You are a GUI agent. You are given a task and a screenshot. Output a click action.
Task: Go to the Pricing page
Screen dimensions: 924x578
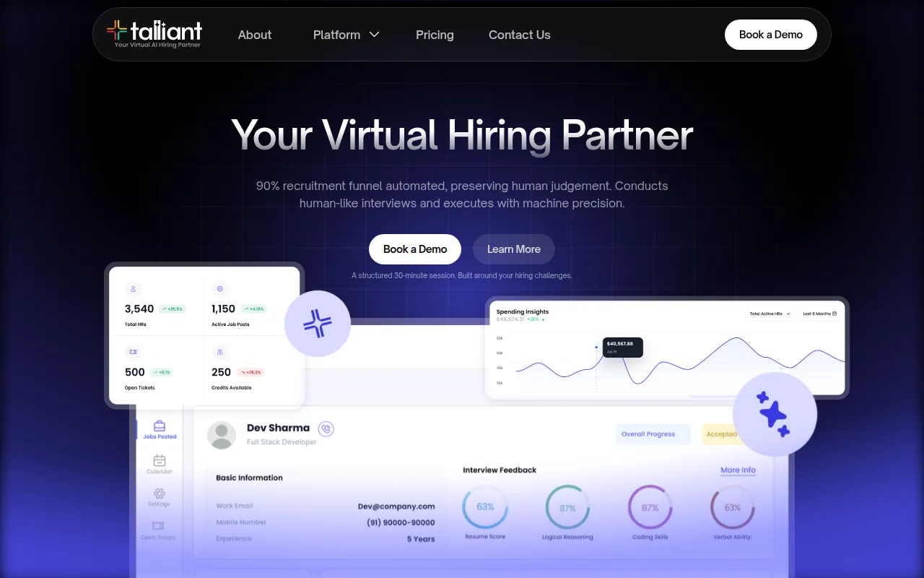435,35
